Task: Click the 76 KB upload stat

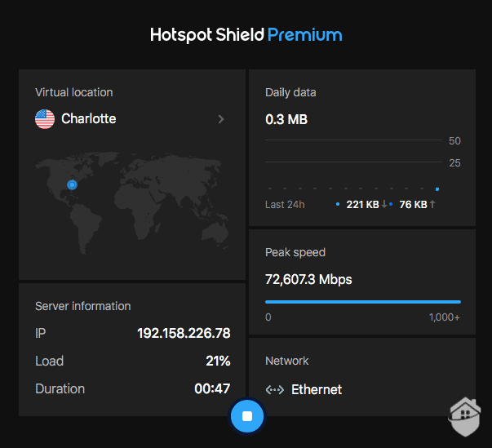Action: click(x=413, y=205)
